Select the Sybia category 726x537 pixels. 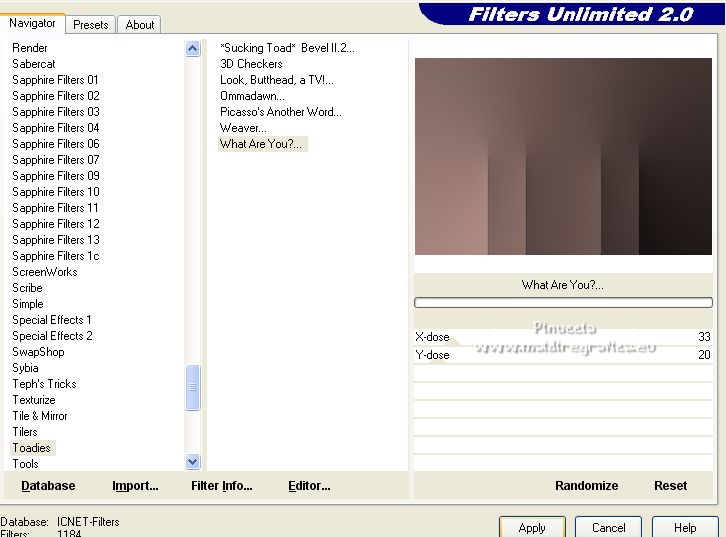tap(25, 368)
